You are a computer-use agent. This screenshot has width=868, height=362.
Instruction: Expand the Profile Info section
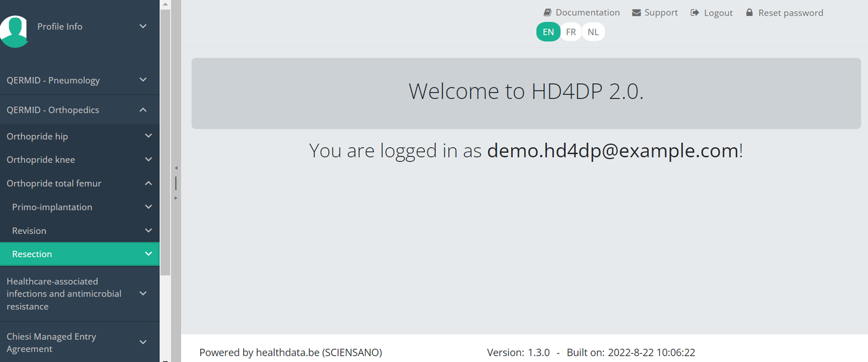pos(143,26)
